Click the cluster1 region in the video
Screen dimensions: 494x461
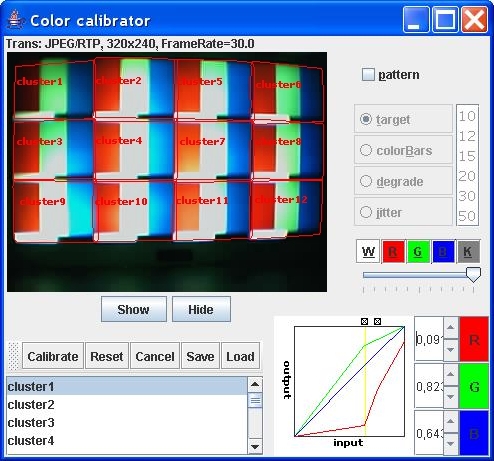click(x=54, y=90)
